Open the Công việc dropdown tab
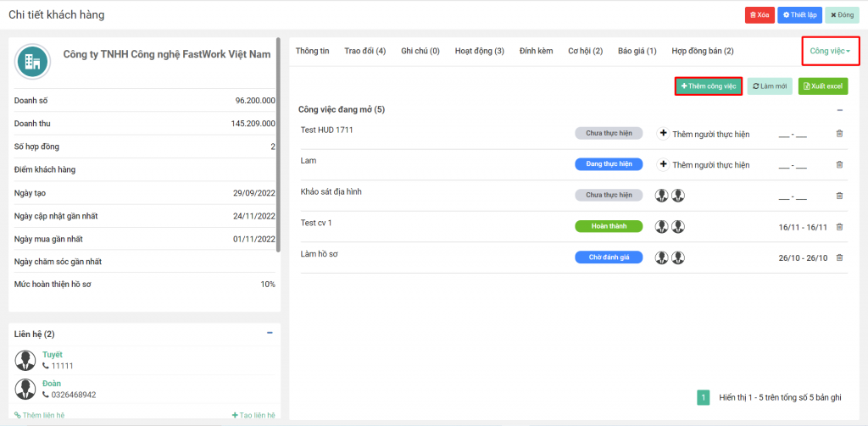The image size is (868, 426). pyautogui.click(x=830, y=52)
